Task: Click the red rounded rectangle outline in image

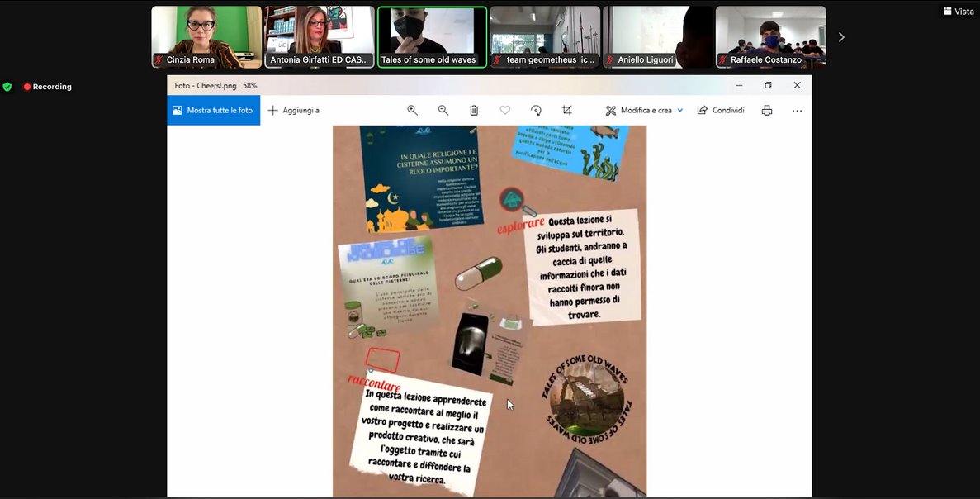Action: (382, 360)
